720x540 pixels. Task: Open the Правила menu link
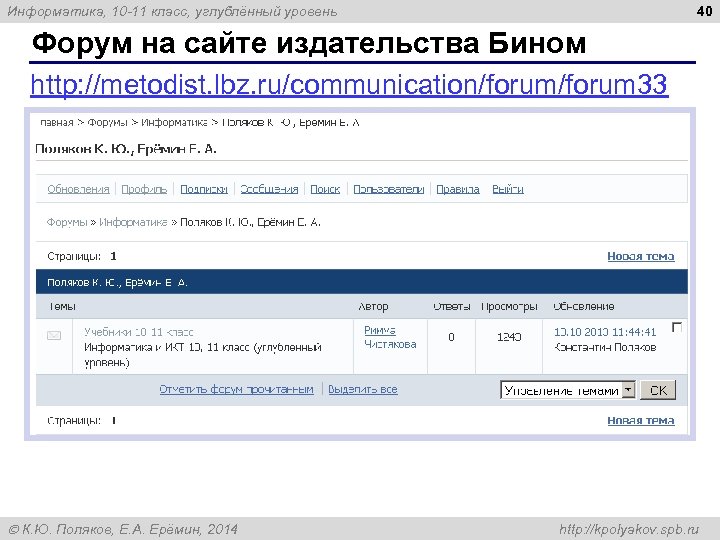click(x=458, y=189)
